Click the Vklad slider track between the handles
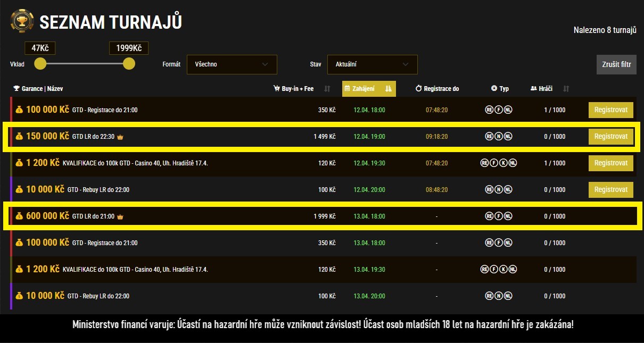The image size is (644, 343). click(85, 64)
